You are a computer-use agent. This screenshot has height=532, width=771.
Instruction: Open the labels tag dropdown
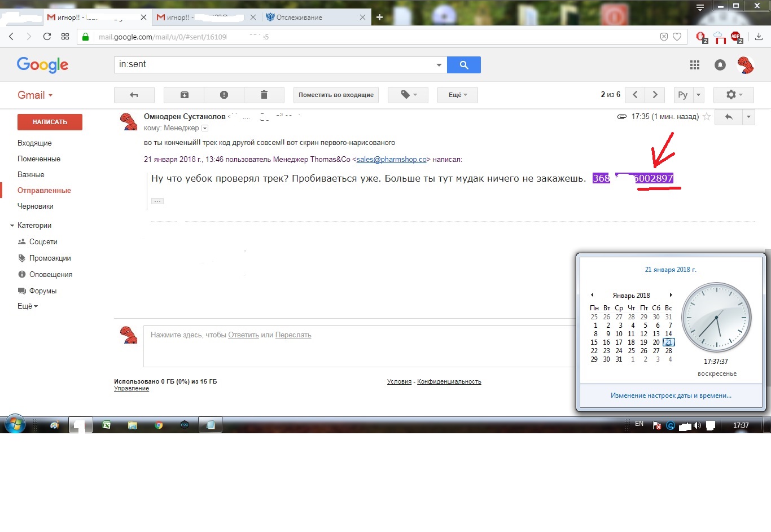[408, 95]
